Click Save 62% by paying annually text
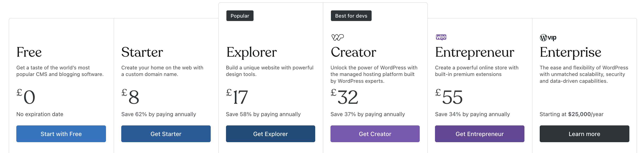This screenshot has height=153, width=644. click(x=159, y=114)
